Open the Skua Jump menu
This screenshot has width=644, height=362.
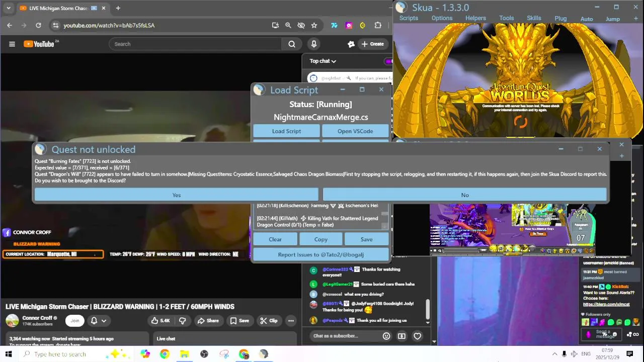pyautogui.click(x=612, y=19)
